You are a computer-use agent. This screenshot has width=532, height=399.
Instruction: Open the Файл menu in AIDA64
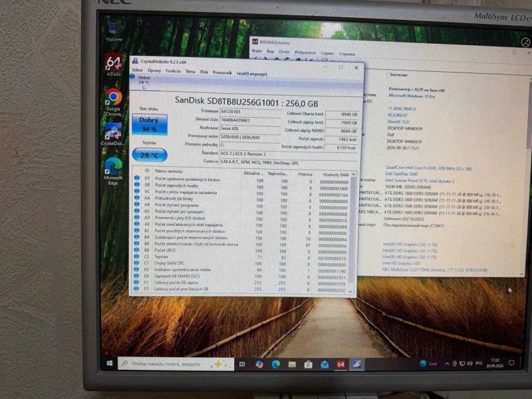coord(257,51)
